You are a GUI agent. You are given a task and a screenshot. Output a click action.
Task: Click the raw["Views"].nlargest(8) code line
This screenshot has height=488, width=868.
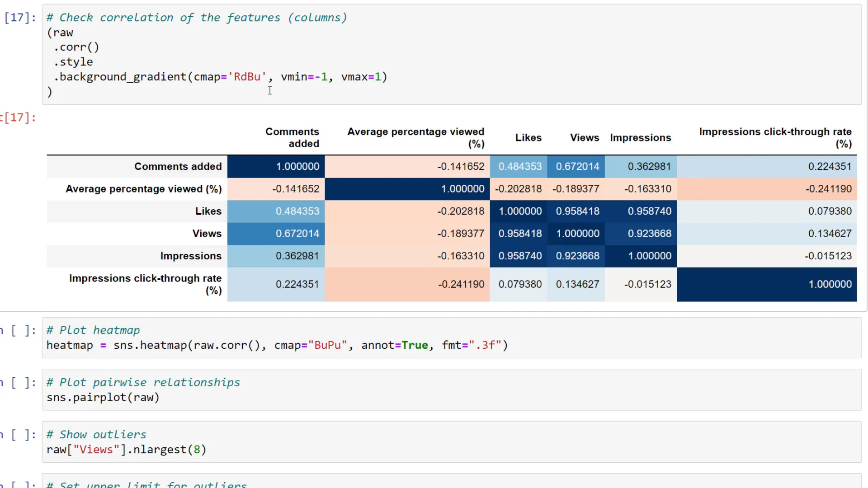127,449
